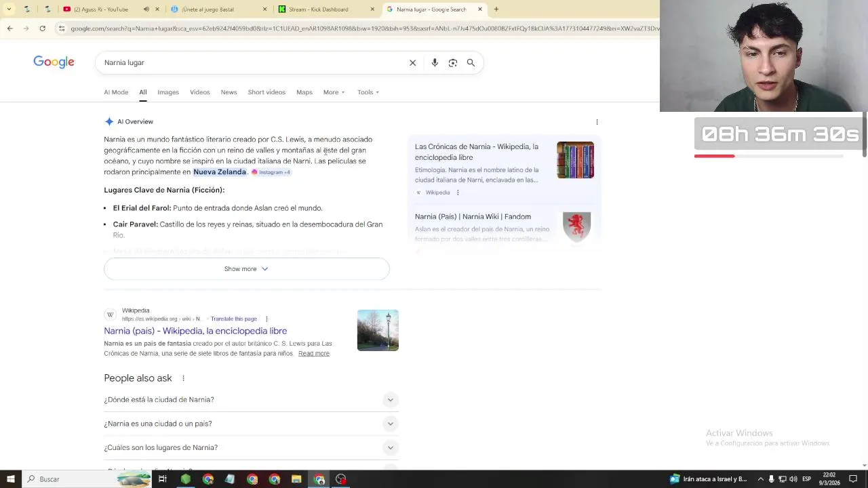Open tab search dropdown arrow
This screenshot has width=868, height=488.
9,9
